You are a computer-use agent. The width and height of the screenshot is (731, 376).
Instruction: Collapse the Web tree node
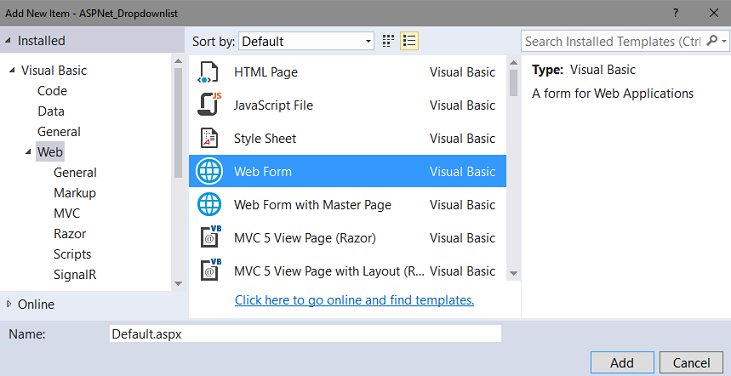pos(28,152)
